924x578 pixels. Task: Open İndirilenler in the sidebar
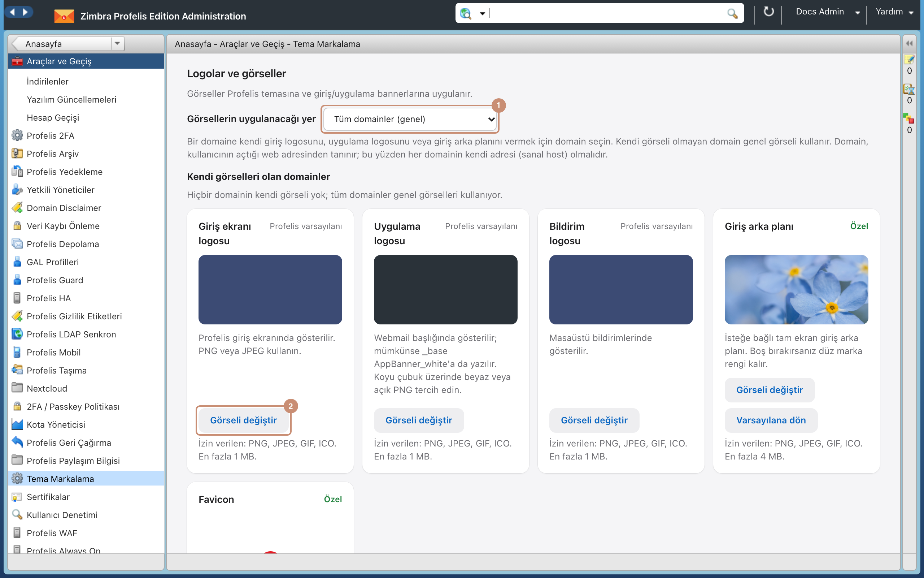pyautogui.click(x=47, y=81)
